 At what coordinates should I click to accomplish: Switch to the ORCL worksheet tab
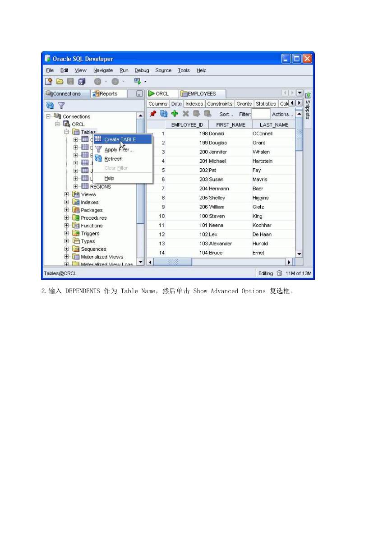[162, 94]
